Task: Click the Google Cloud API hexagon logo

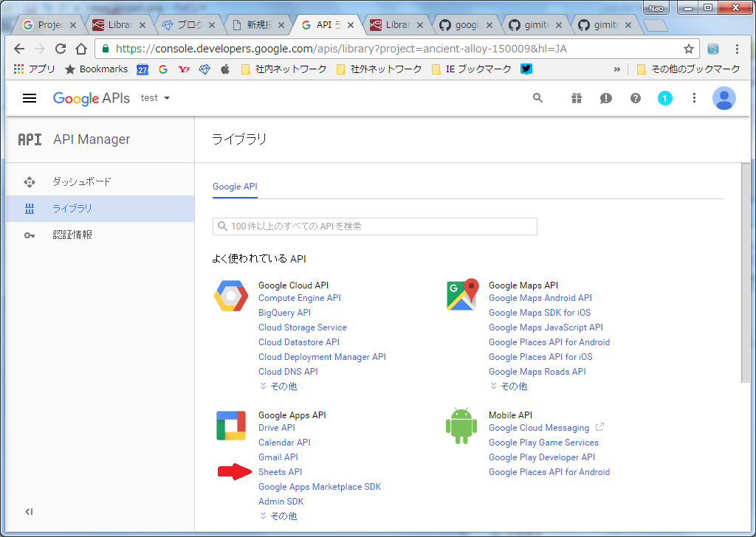Action: [231, 296]
